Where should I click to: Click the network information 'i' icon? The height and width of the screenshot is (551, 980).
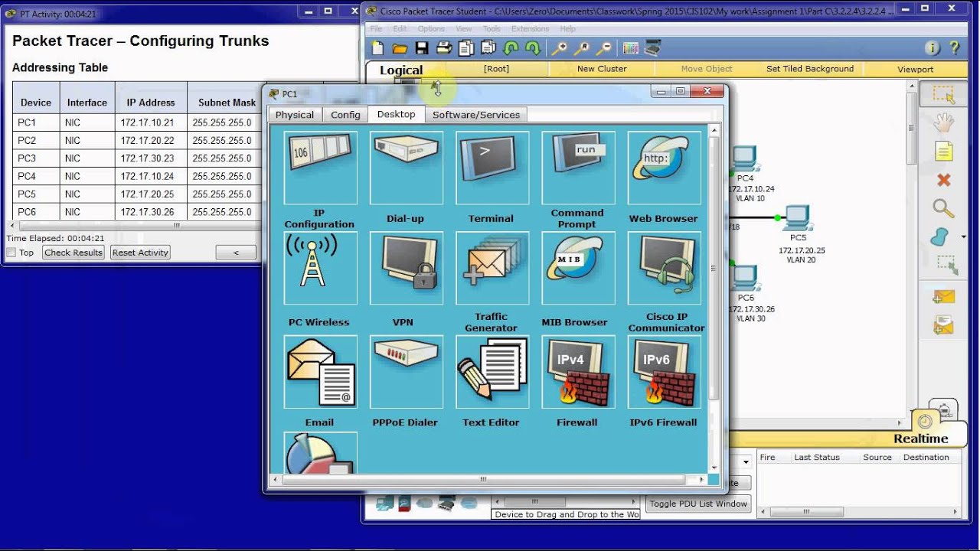coord(932,48)
